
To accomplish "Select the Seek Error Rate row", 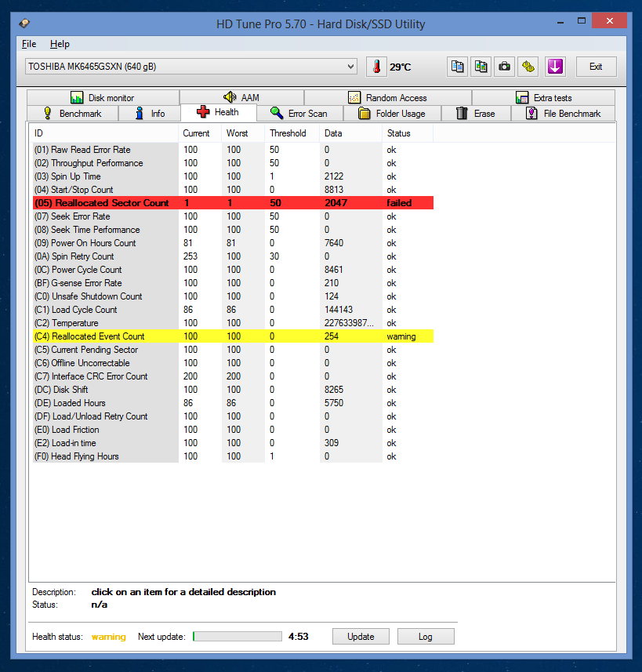I will pos(233,216).
